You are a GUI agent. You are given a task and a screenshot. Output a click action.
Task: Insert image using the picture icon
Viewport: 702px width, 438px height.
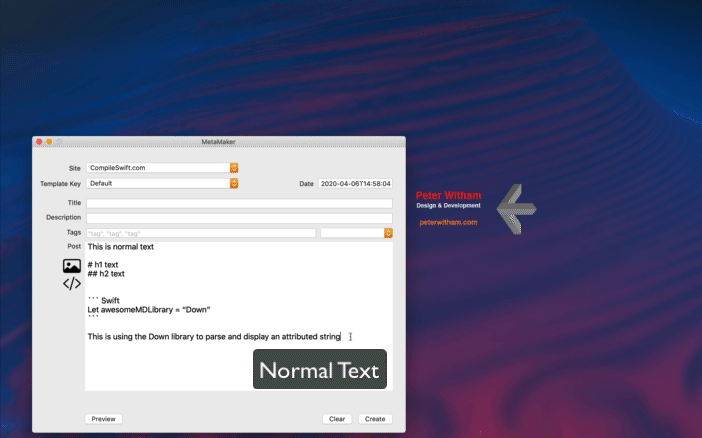click(x=72, y=266)
